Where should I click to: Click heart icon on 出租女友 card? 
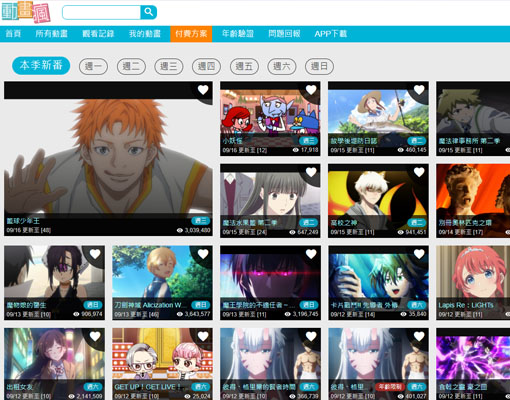coord(95,337)
